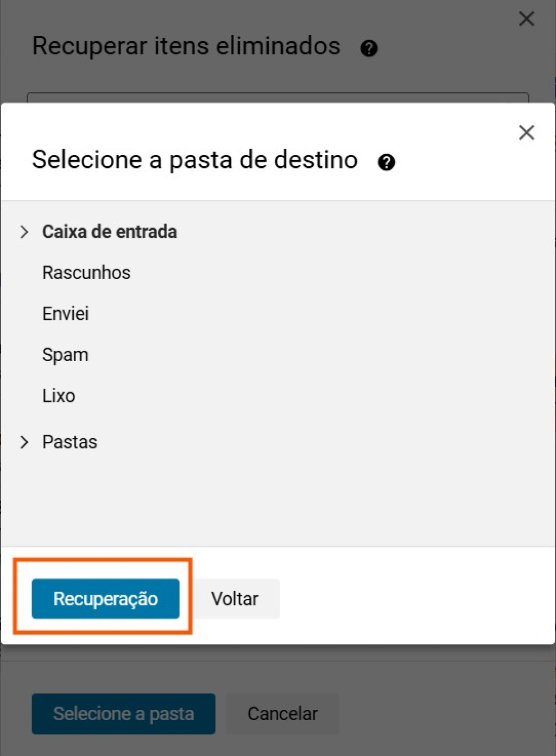This screenshot has height=756, width=556.
Task: Click the Voltar button
Action: tap(235, 598)
